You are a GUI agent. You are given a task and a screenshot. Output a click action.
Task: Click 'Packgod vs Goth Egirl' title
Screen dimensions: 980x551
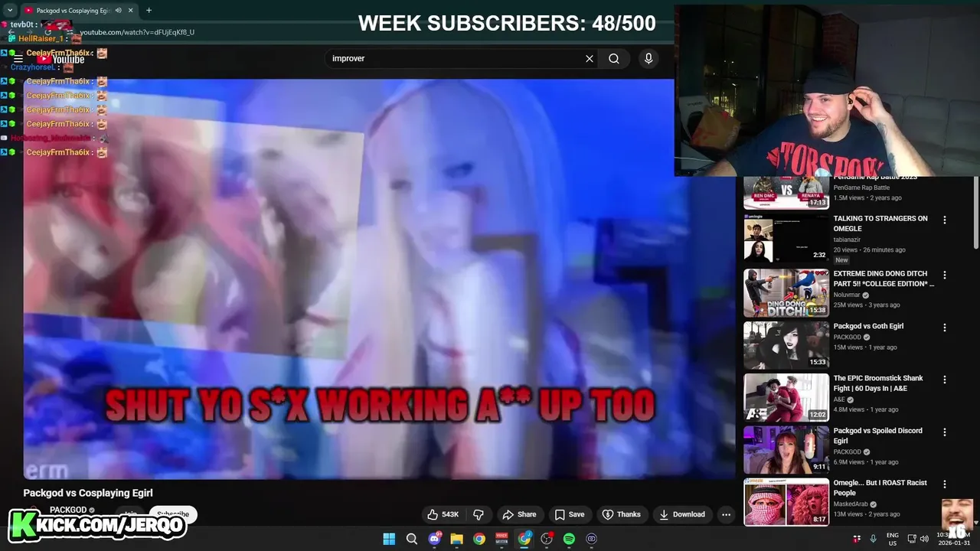point(868,326)
